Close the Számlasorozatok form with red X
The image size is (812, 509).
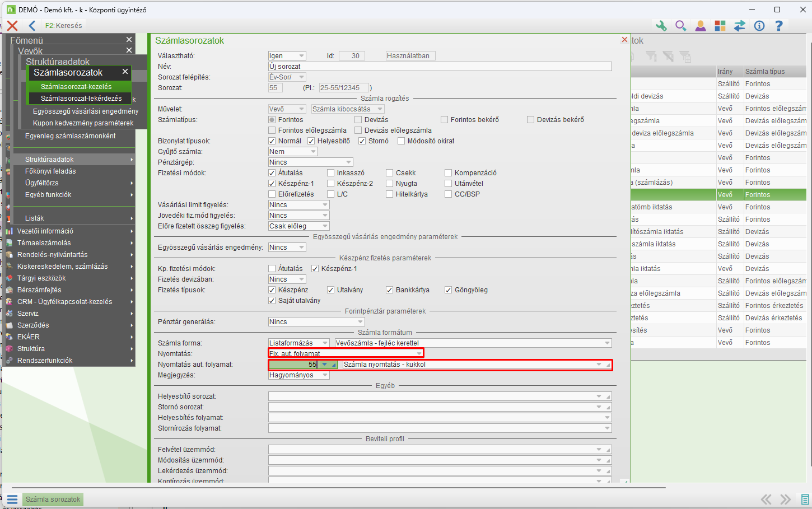(x=624, y=40)
